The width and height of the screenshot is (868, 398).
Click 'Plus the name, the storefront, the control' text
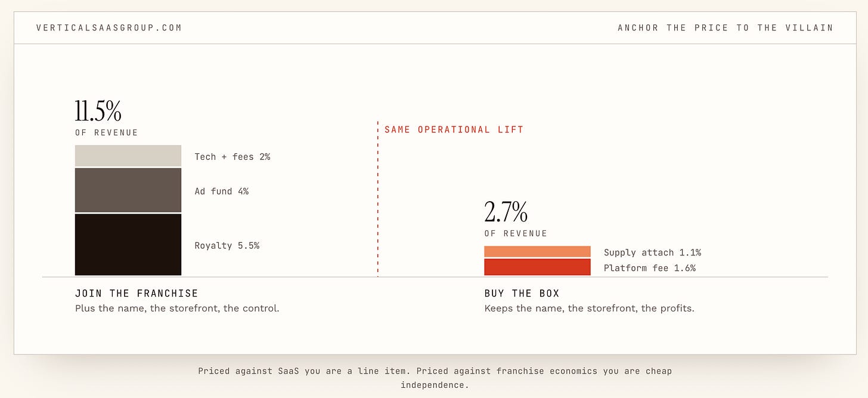[x=177, y=308]
